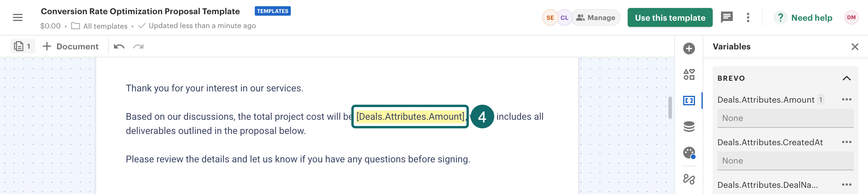Open the comments chat icon
This screenshot has height=194, width=868.
coord(727,17)
